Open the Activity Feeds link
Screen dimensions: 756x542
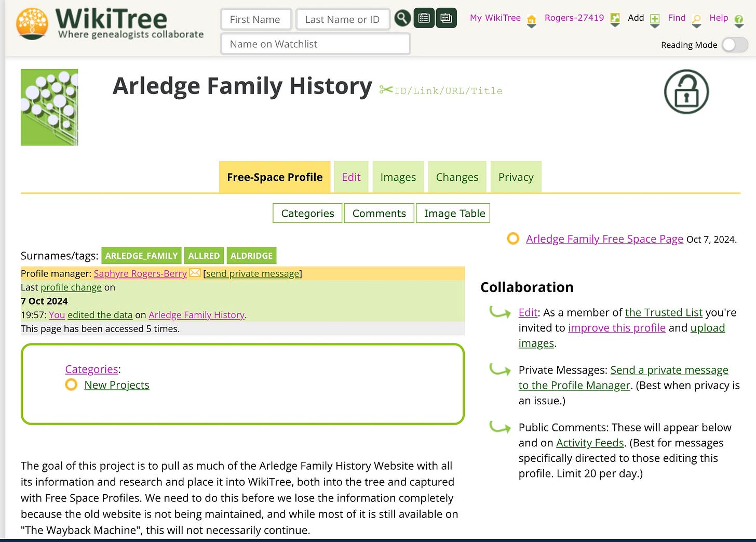[590, 443]
